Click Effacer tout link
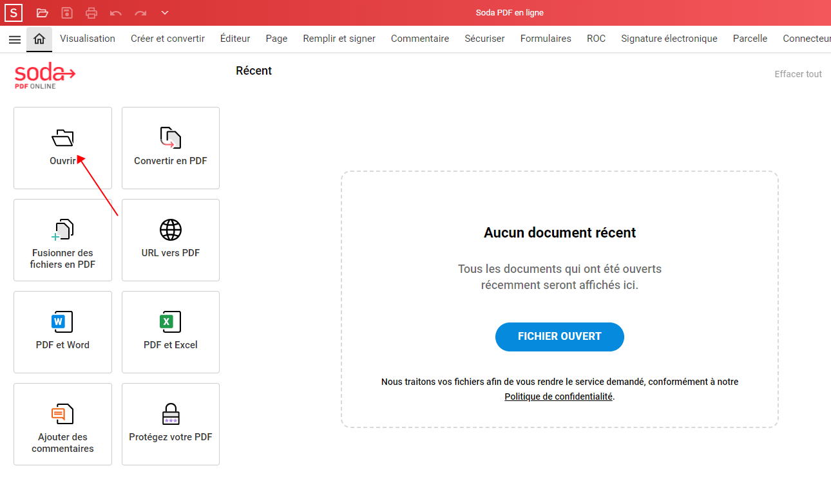Viewport: 831px width, 504px height. [798, 74]
